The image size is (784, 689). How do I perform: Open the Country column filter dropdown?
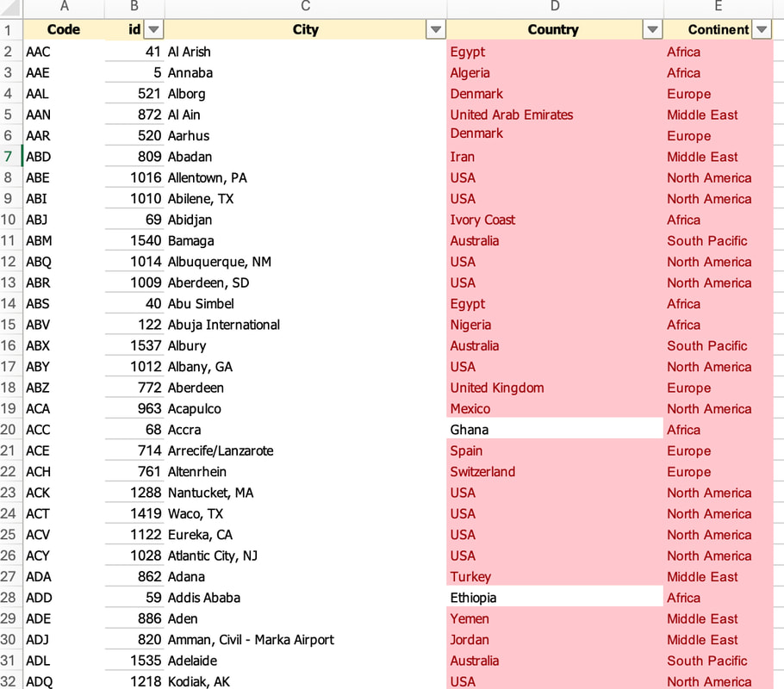(x=652, y=29)
